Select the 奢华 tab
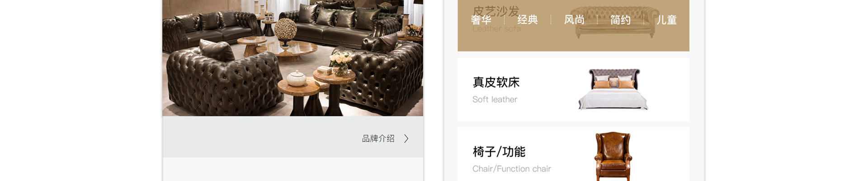 tap(481, 20)
